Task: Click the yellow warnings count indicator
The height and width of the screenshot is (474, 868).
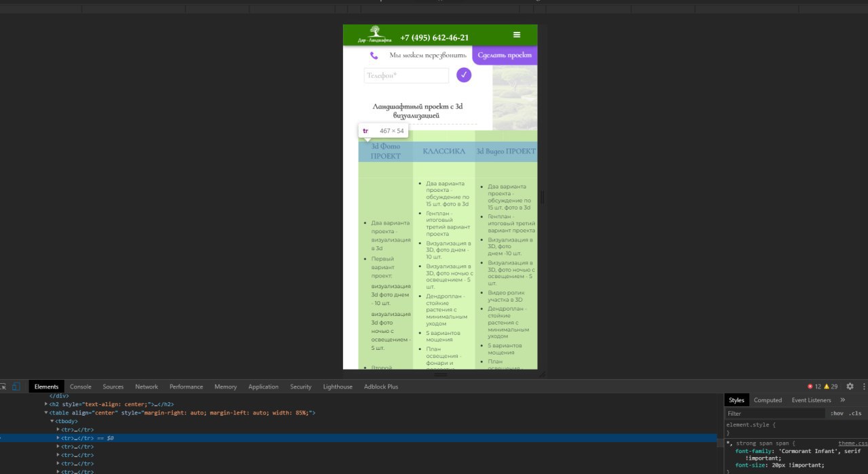Action: tap(831, 387)
